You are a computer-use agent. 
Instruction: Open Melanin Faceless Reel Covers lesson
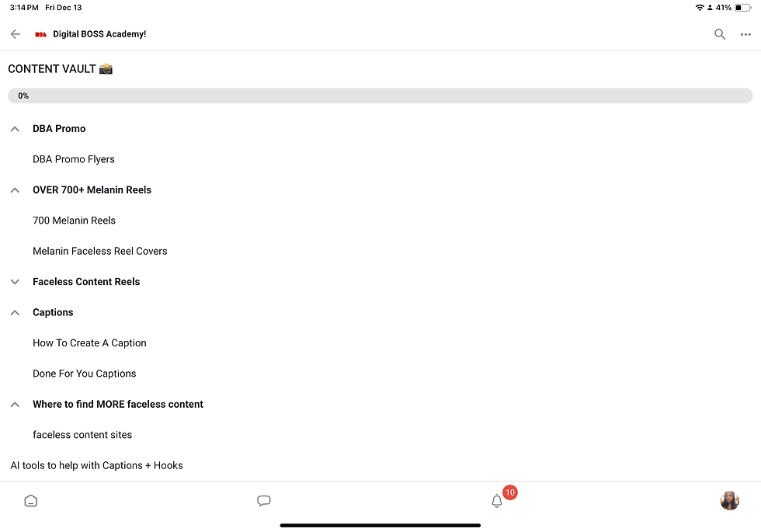point(100,251)
